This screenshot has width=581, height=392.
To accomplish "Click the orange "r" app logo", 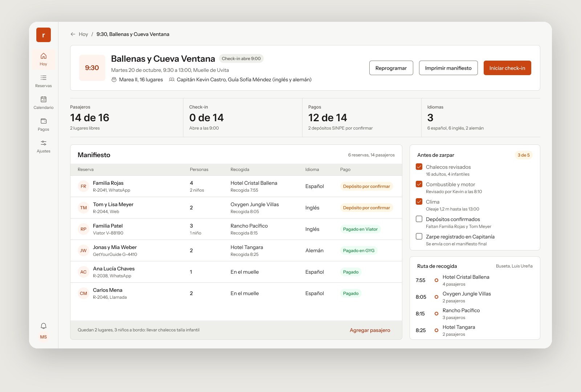I will click(x=44, y=35).
